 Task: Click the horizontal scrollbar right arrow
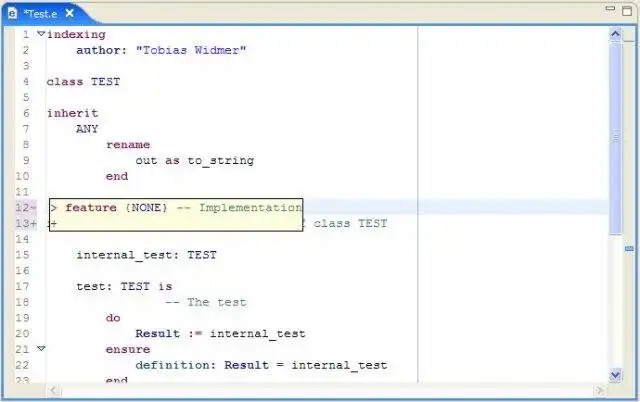coord(600,391)
